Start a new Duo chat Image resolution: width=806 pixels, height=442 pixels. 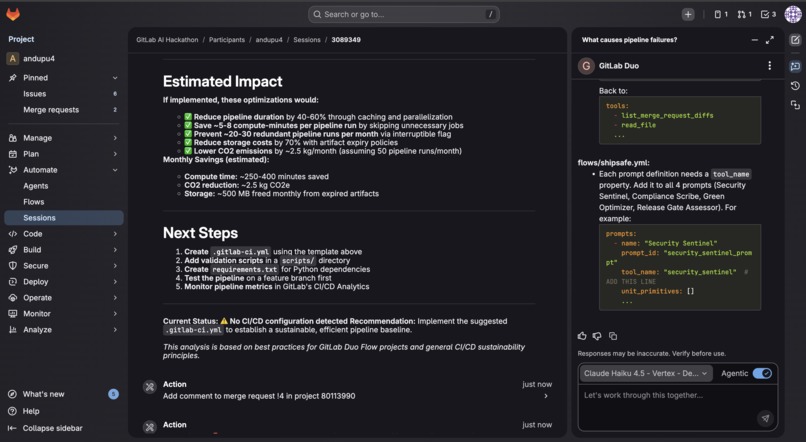click(795, 40)
